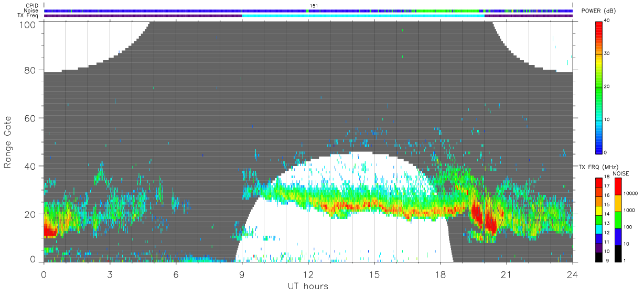
Task: Click the 9 tick on UT hours axis
Action: pyautogui.click(x=242, y=274)
